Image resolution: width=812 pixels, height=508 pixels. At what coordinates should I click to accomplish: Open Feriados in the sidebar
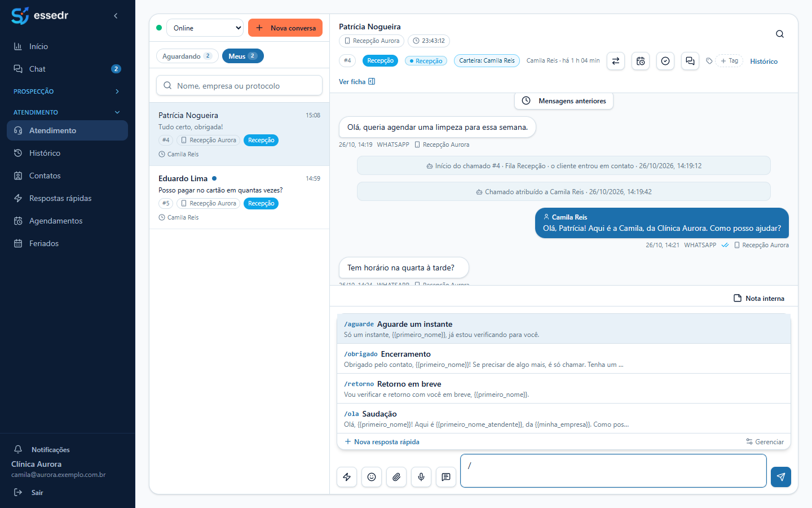coord(67,243)
